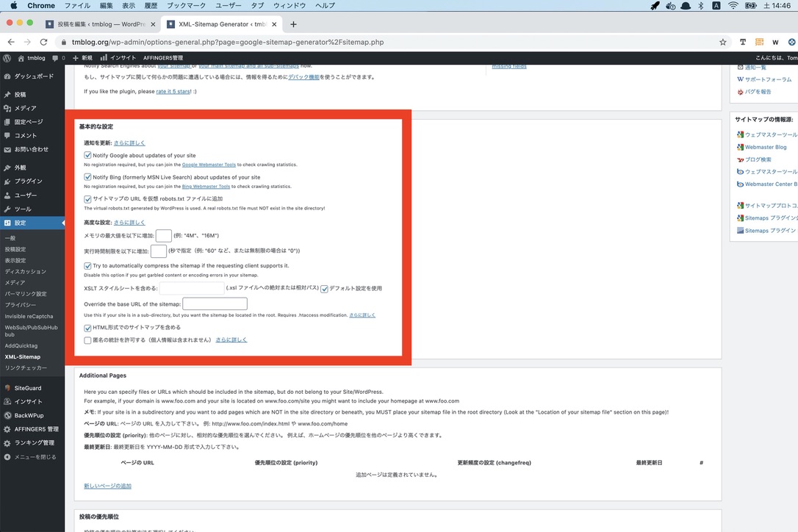Toggle Notify Google about updates checkbox
798x532 pixels.
pyautogui.click(x=87, y=155)
